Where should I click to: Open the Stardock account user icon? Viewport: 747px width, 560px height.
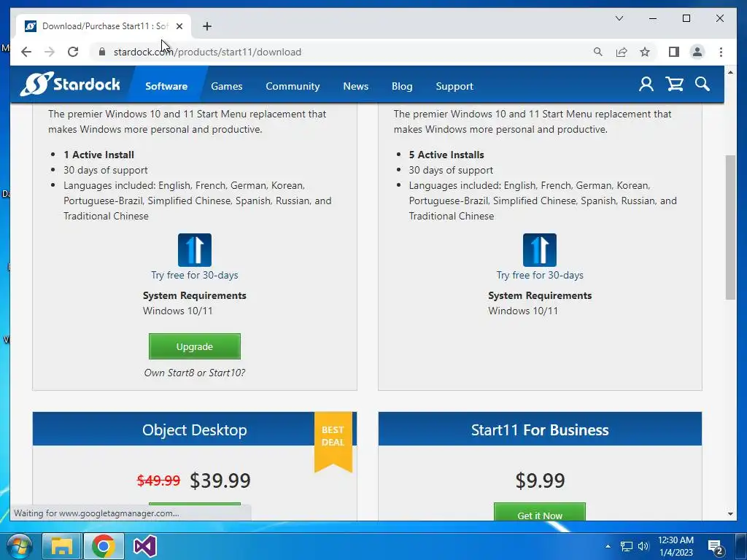tap(646, 85)
